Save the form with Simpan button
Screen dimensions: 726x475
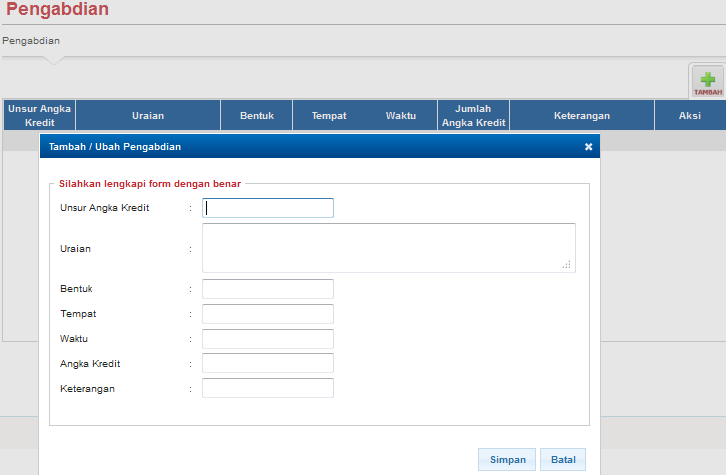(507, 459)
